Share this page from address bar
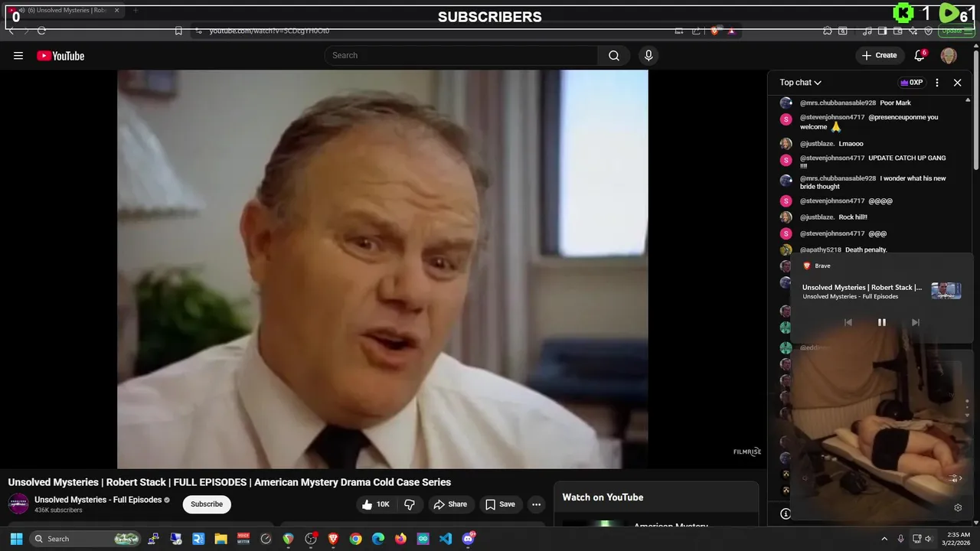980x551 pixels. 696,31
